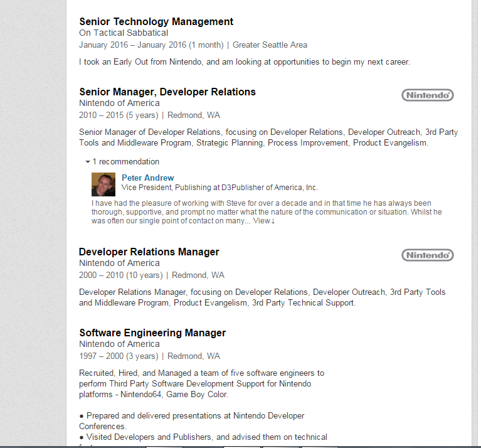Click the 'Prepared and delivered presentations' bullet

click(x=192, y=421)
